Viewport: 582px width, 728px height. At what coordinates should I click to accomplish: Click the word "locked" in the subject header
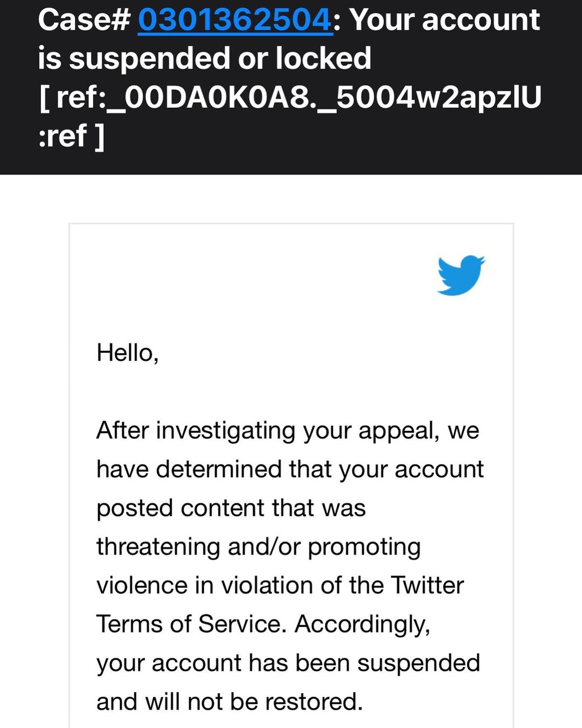pyautogui.click(x=323, y=58)
